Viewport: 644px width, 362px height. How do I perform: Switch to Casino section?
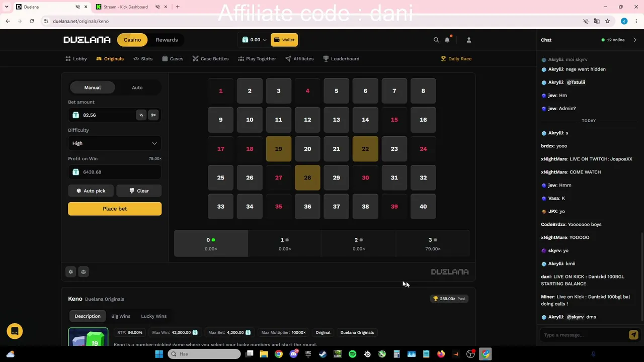(x=132, y=40)
